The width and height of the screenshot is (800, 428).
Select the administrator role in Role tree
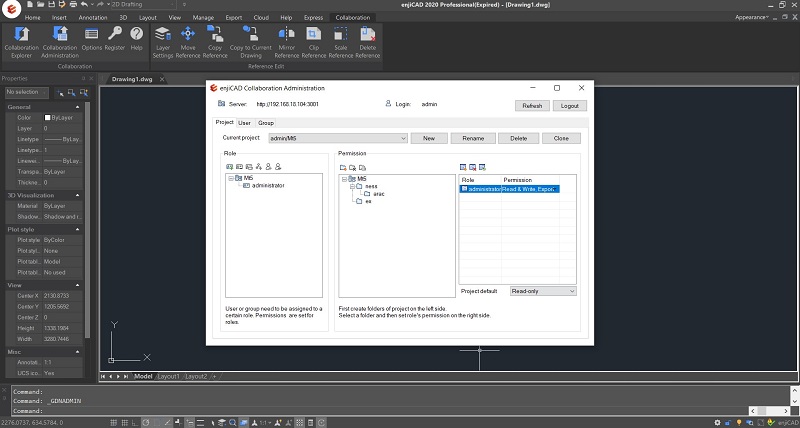pyautogui.click(x=264, y=186)
